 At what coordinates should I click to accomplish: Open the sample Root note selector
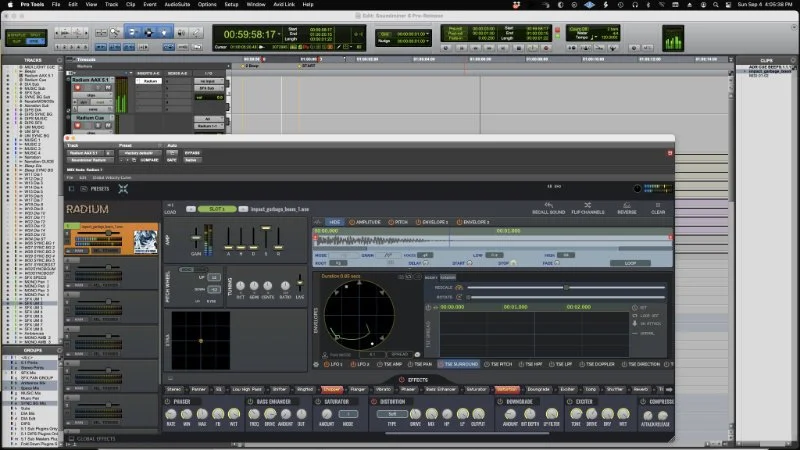tap(338, 263)
